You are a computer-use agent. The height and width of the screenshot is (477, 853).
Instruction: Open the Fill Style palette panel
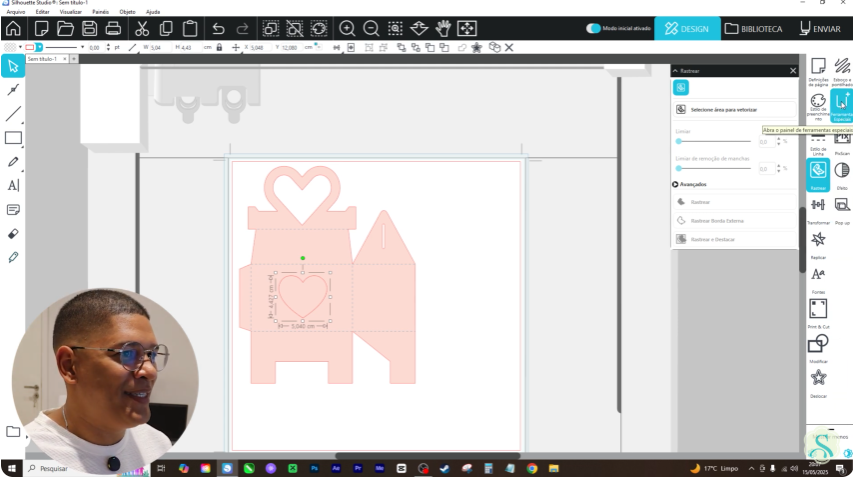(818, 107)
